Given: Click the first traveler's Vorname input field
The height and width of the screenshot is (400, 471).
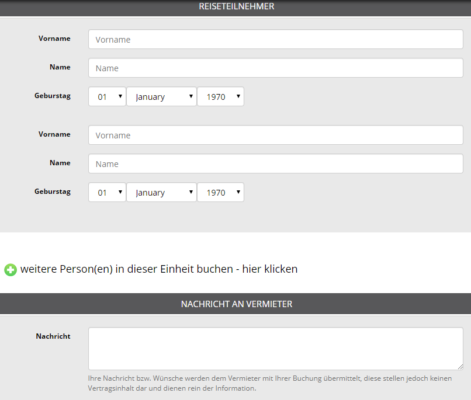Looking at the screenshot, I should click(x=276, y=39).
